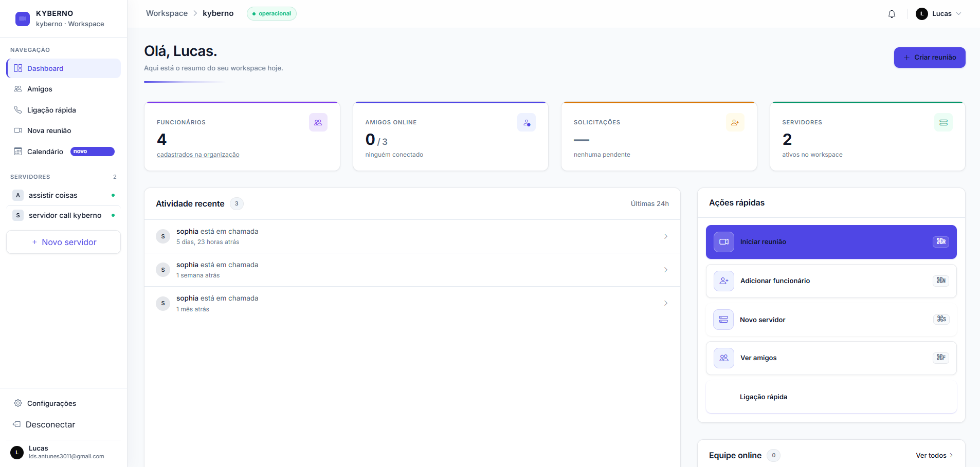Click the add-user icon beside Adicionar funcionário
980x467 pixels.
pyautogui.click(x=724, y=281)
